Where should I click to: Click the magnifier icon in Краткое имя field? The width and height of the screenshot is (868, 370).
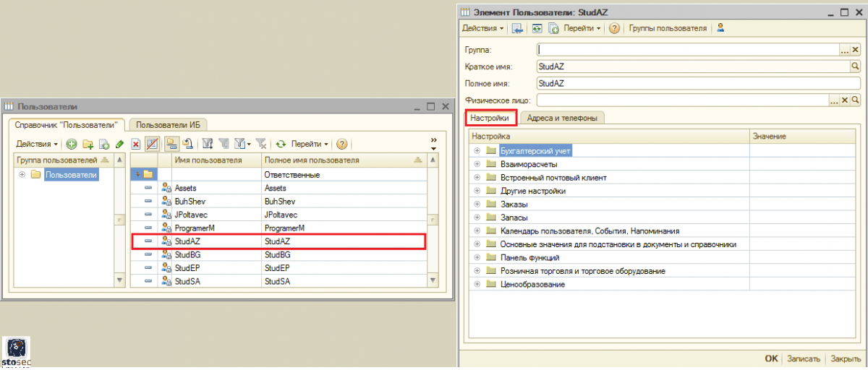pyautogui.click(x=854, y=66)
